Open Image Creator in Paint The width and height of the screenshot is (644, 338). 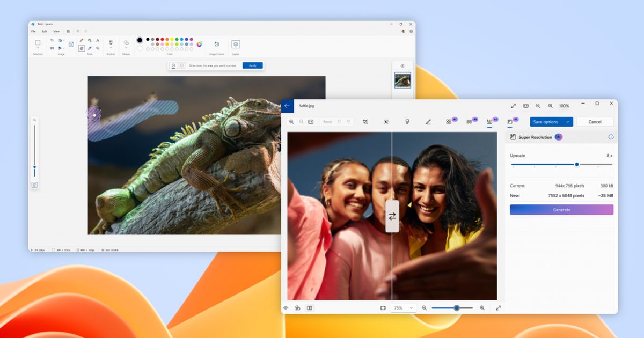coord(217,44)
